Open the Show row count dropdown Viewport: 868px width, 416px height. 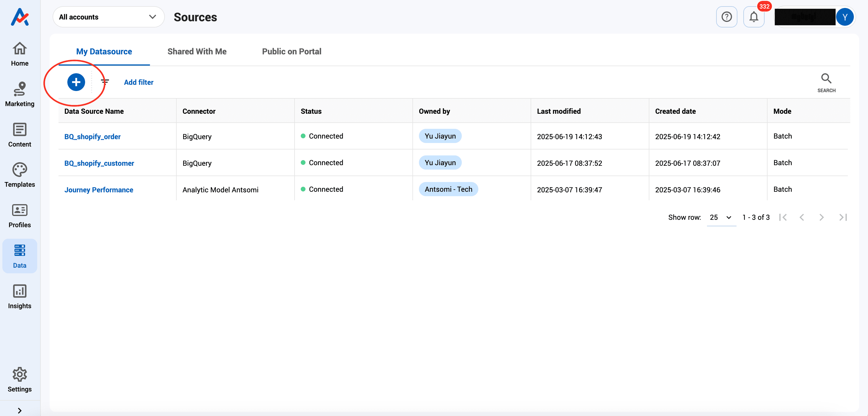pyautogui.click(x=721, y=217)
